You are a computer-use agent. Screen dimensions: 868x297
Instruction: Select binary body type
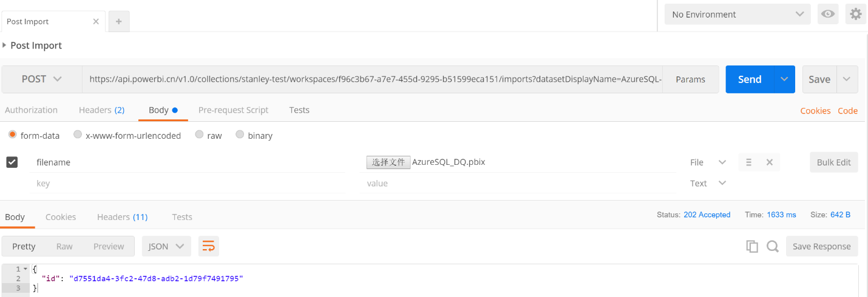point(240,135)
